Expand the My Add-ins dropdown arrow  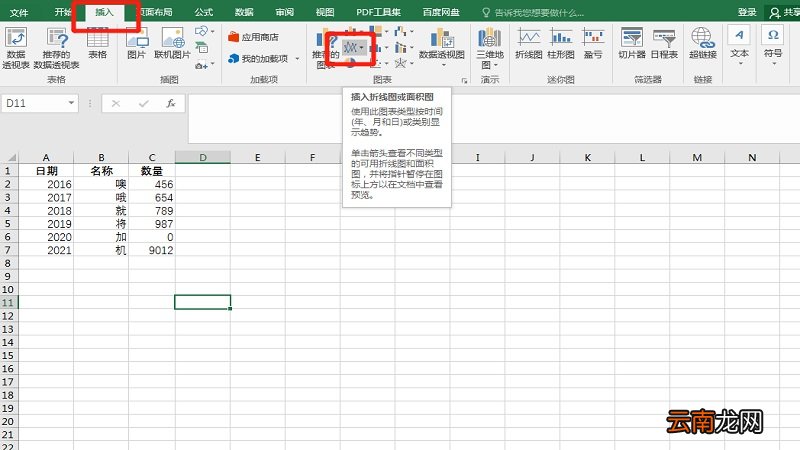click(297, 59)
